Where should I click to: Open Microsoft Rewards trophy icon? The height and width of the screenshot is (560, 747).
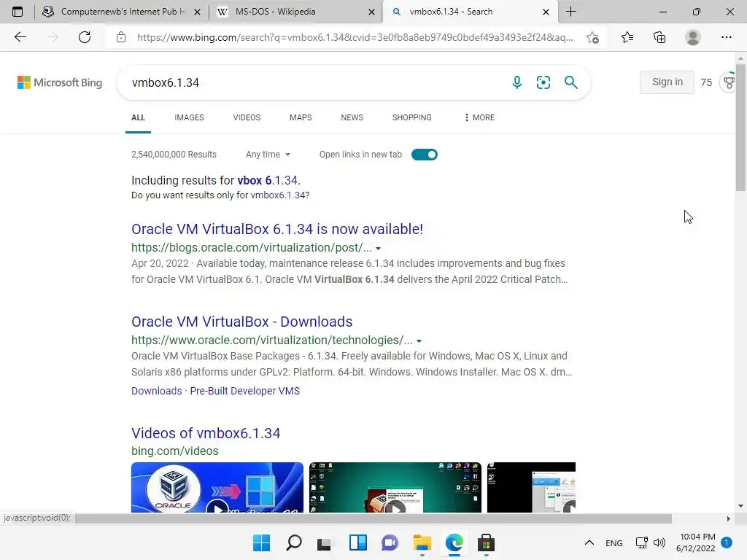tap(729, 82)
